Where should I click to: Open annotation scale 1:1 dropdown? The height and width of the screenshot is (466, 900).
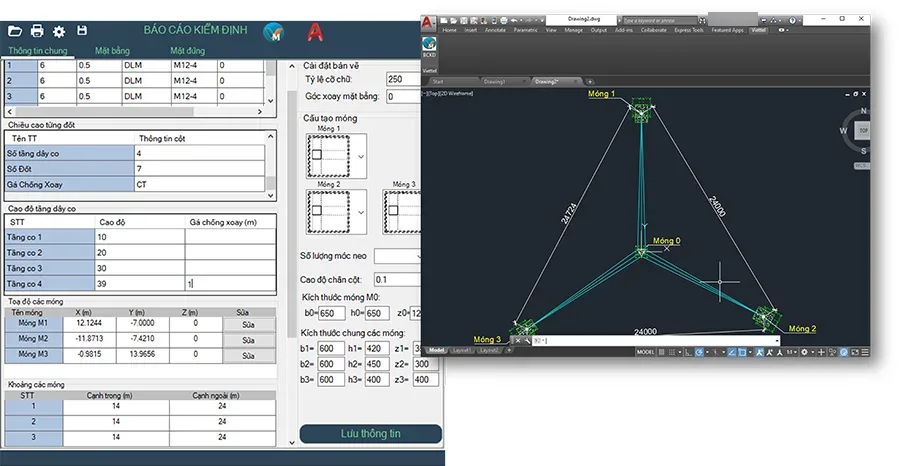point(792,352)
